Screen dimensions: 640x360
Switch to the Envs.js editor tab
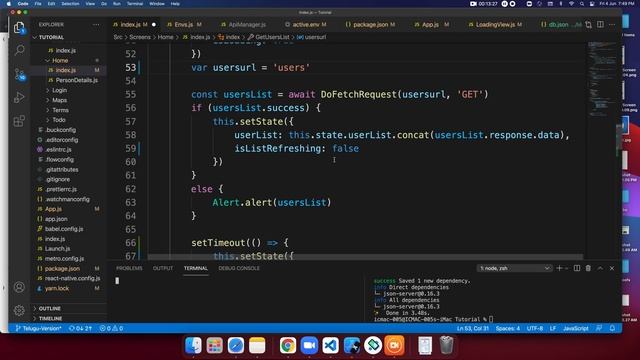coord(184,24)
